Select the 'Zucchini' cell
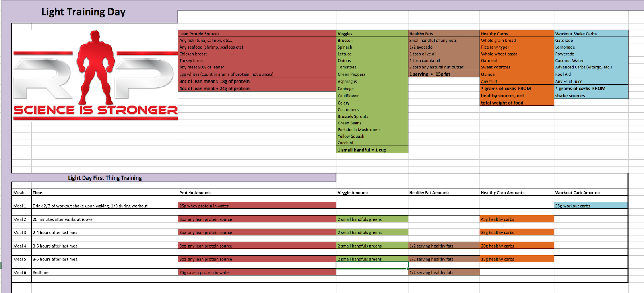This screenshot has height=293, width=644. tap(372, 143)
